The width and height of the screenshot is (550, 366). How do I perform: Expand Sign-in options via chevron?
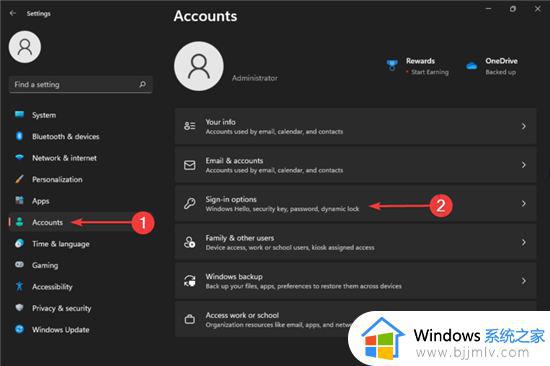[x=523, y=203]
